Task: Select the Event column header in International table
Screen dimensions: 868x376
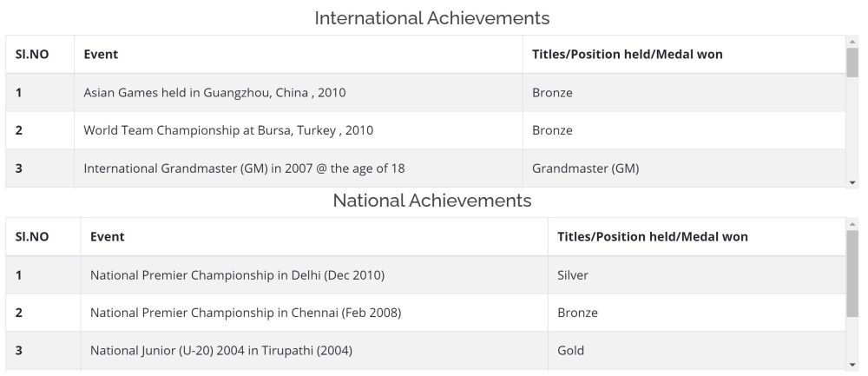Action: pyautogui.click(x=101, y=55)
